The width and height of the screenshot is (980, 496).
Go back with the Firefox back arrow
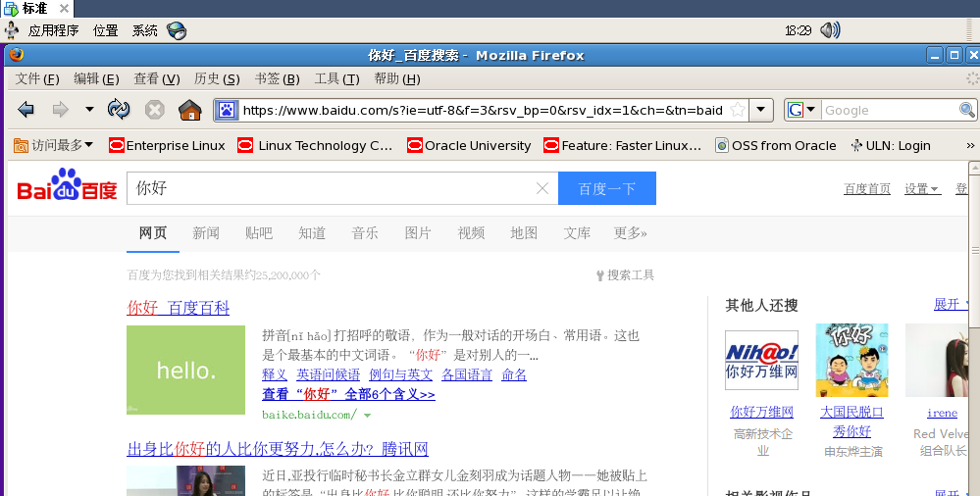[x=26, y=110]
